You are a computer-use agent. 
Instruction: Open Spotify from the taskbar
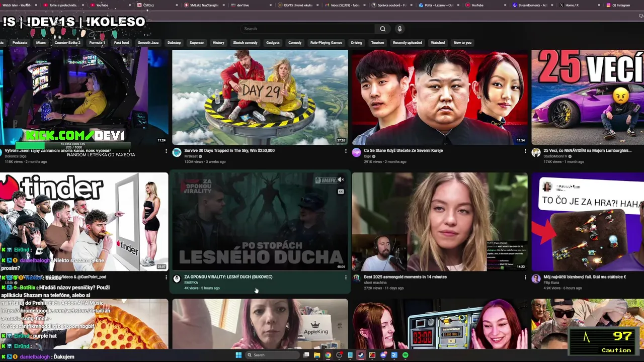pyautogui.click(x=406, y=355)
